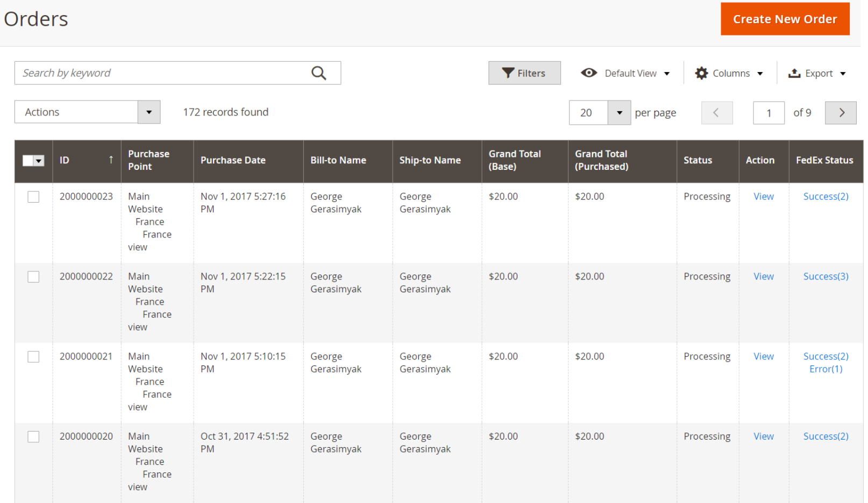Screen dimensions: 868x503
Task: Click the search magnifier icon
Action: [x=319, y=73]
